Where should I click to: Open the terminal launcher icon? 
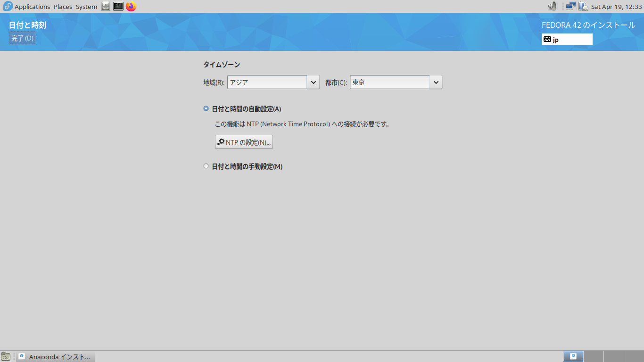click(118, 7)
